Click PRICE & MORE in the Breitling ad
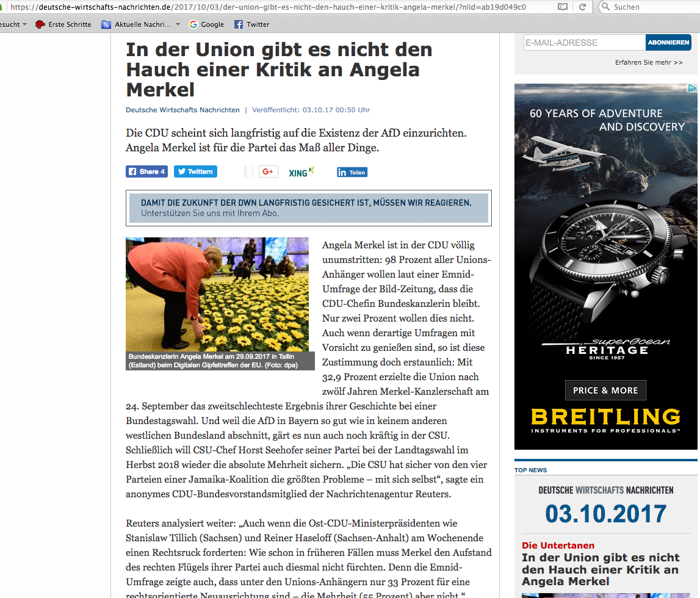The image size is (700, 598). [605, 391]
